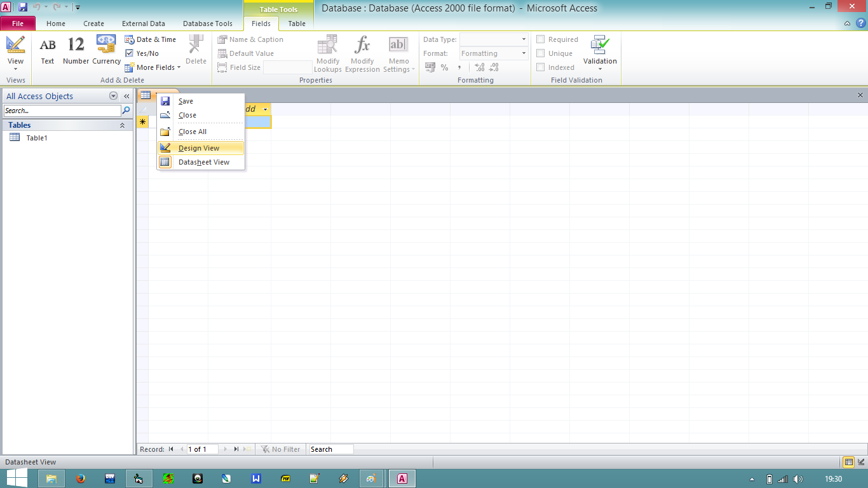Screen dimensions: 868x488
Task: Open Firefox from the taskbar
Action: point(81,478)
